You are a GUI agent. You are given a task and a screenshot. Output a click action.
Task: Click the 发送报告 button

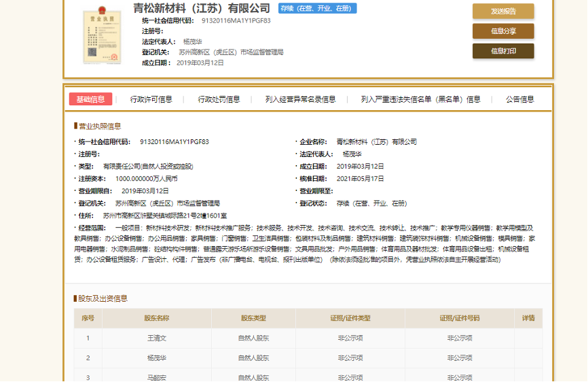[503, 12]
